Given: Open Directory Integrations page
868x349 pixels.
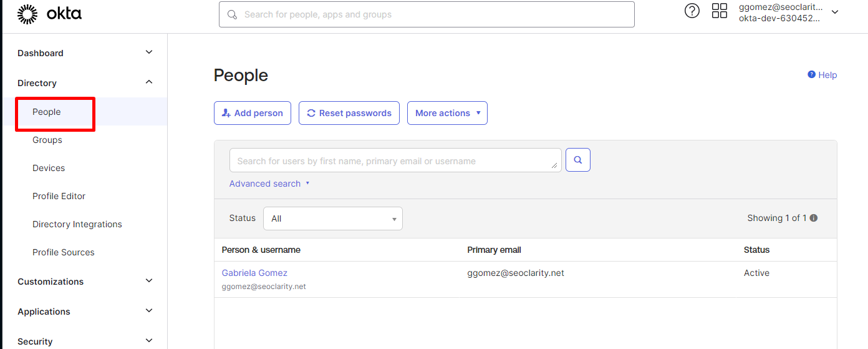Looking at the screenshot, I should click(77, 224).
